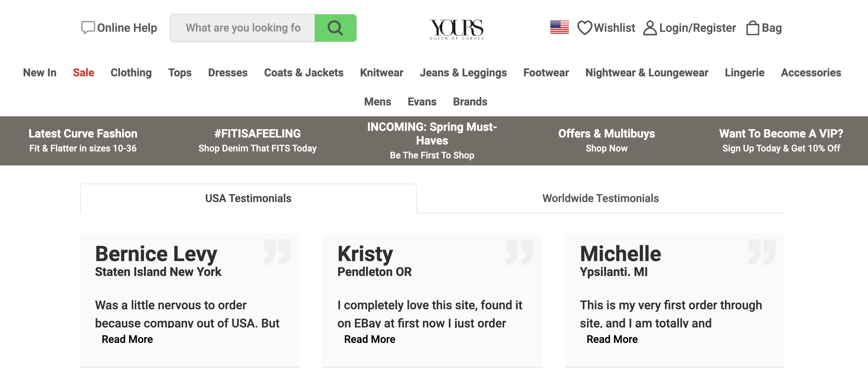
Task: Click the Online Help chat icon
Action: tap(86, 28)
